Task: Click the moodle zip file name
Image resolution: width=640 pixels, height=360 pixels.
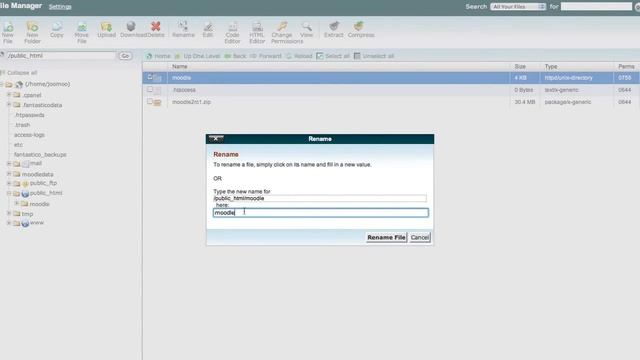Action: coord(191,102)
